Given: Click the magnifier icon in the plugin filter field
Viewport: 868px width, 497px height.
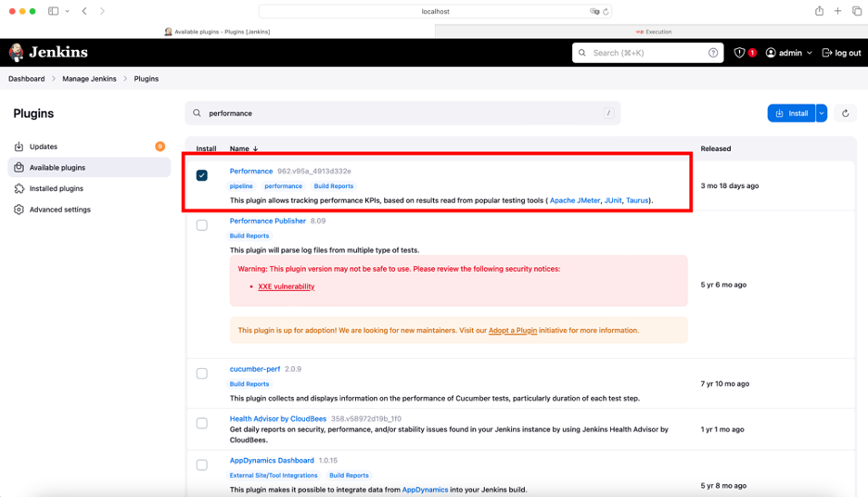Looking at the screenshot, I should 197,113.
